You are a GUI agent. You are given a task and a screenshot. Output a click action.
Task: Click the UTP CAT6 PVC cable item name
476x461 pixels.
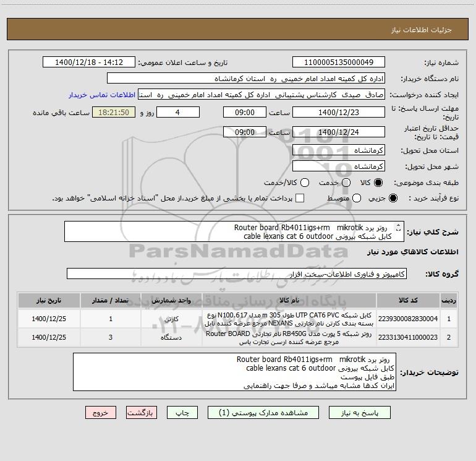click(289, 319)
